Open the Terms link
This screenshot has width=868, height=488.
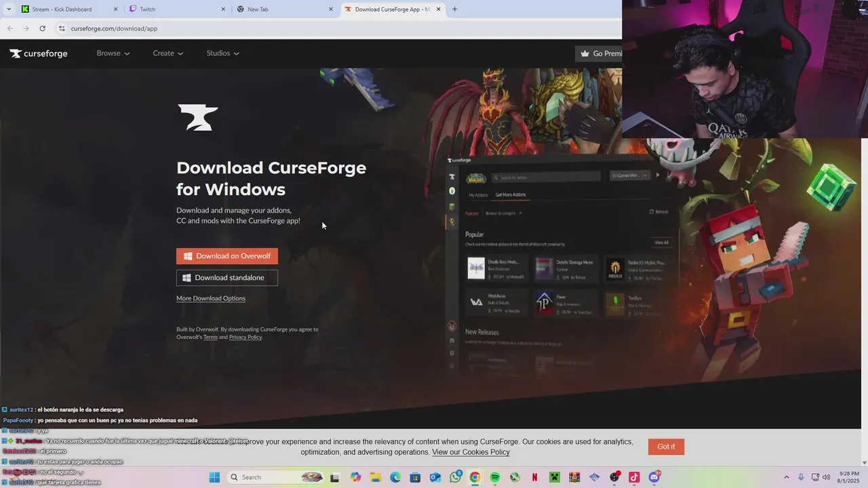pyautogui.click(x=210, y=337)
